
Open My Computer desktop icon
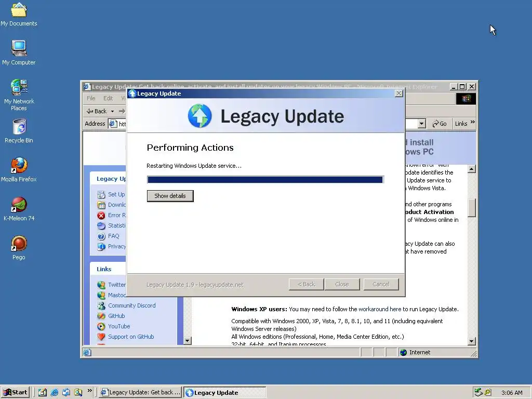19,52
